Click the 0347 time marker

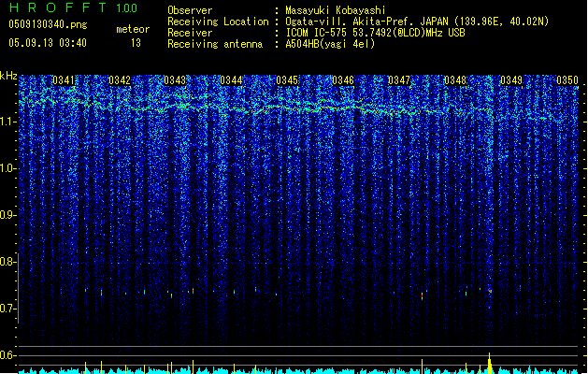click(x=399, y=80)
